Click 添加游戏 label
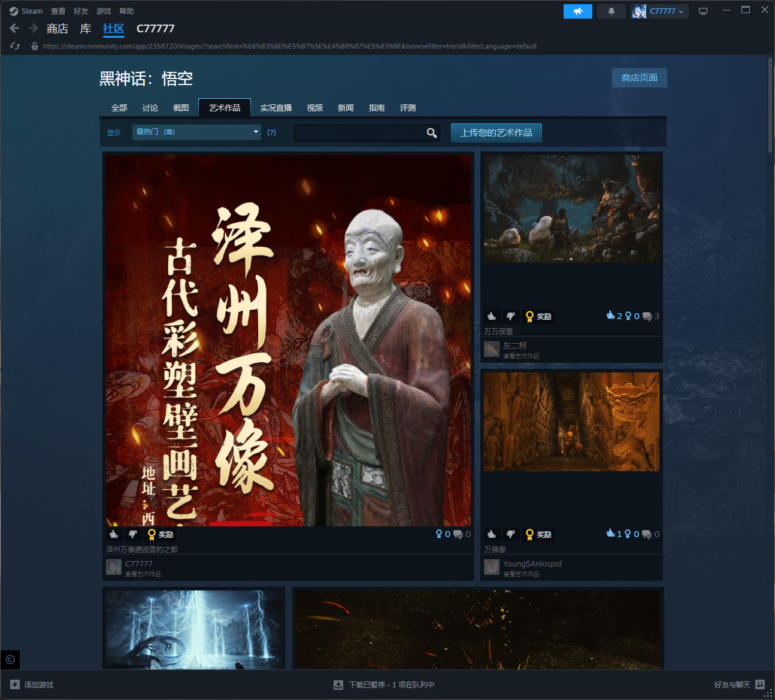 pos(39,684)
